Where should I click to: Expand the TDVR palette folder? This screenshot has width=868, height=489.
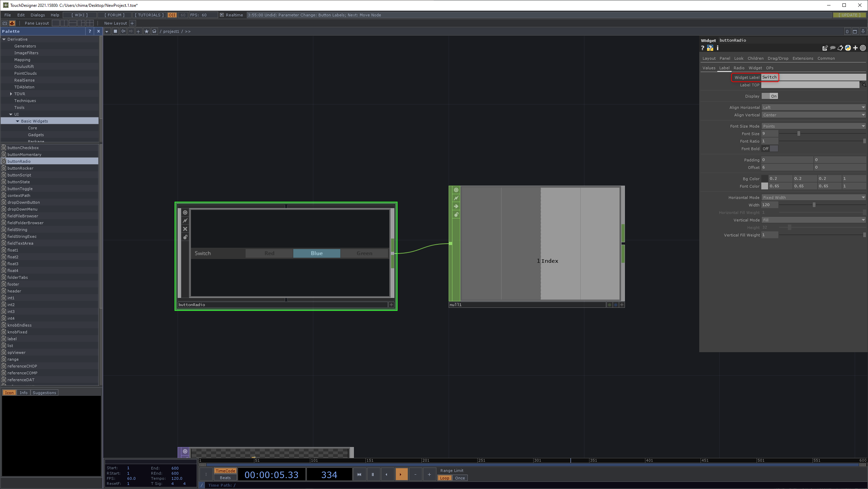(11, 94)
